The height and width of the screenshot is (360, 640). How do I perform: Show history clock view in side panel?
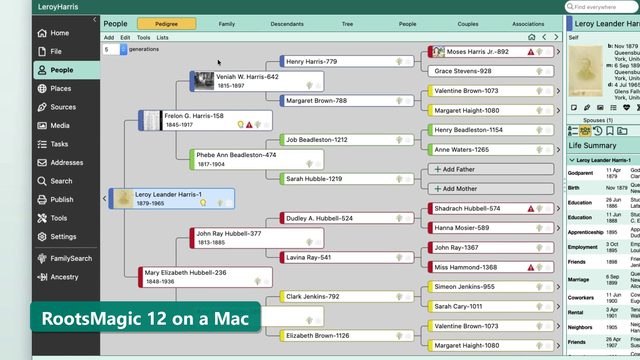tap(598, 131)
